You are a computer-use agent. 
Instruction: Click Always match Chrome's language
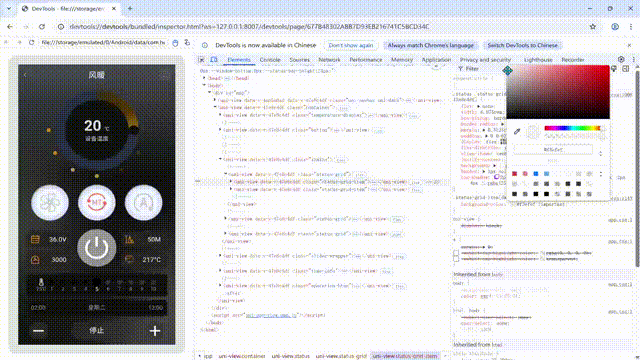click(431, 45)
